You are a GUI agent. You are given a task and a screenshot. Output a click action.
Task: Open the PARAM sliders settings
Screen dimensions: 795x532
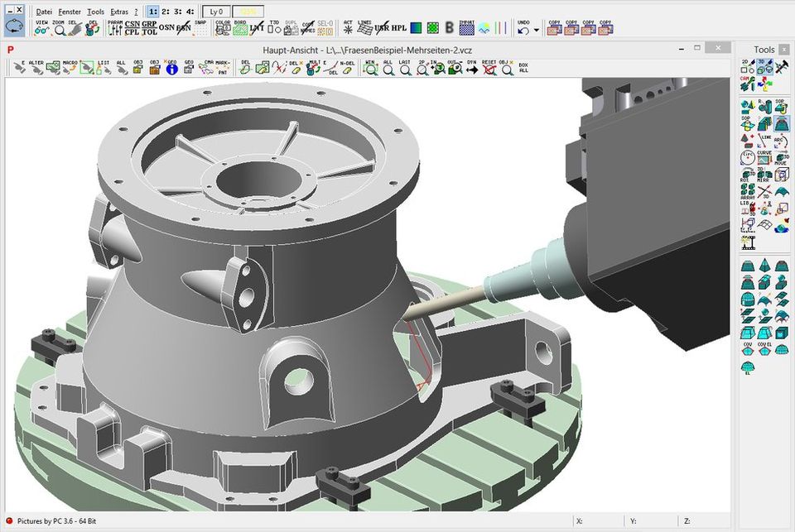115,28
